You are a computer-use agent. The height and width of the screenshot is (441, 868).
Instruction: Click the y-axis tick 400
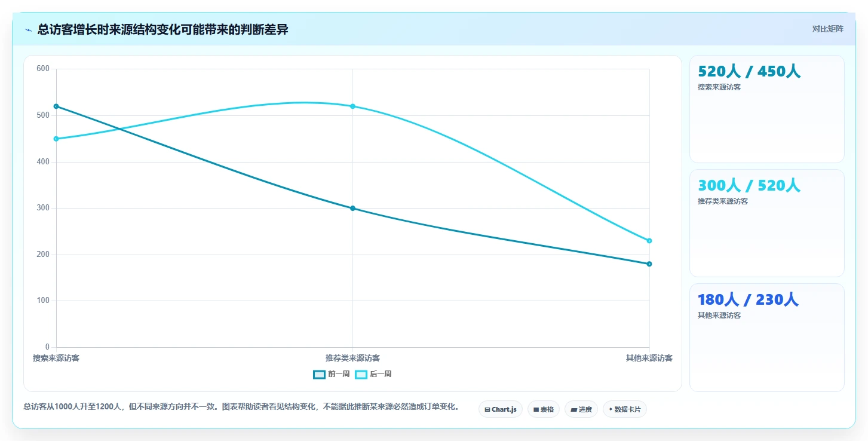(x=43, y=162)
